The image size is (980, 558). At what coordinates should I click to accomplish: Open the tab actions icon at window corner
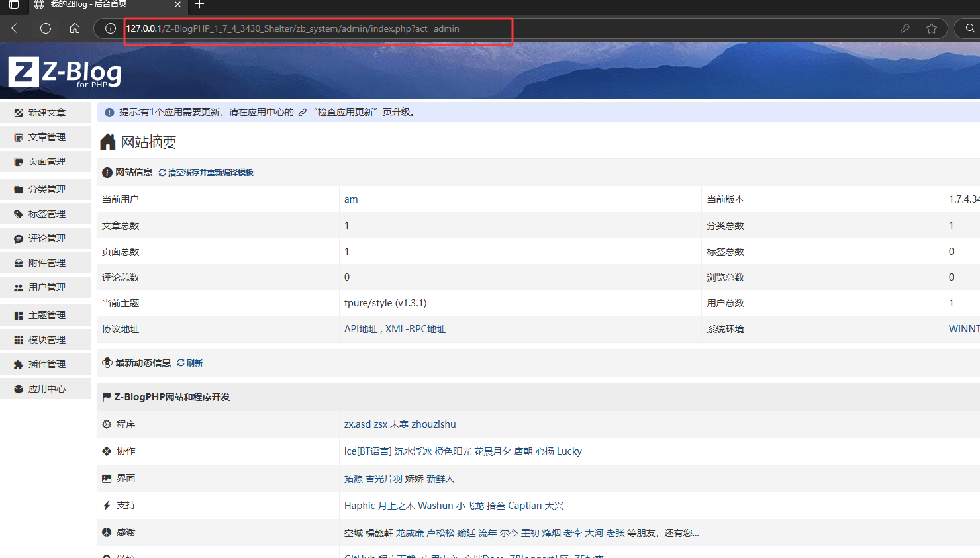[14, 5]
